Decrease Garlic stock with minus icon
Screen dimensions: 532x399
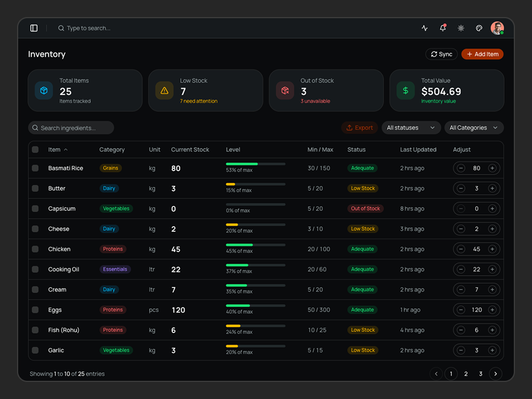[x=461, y=350]
